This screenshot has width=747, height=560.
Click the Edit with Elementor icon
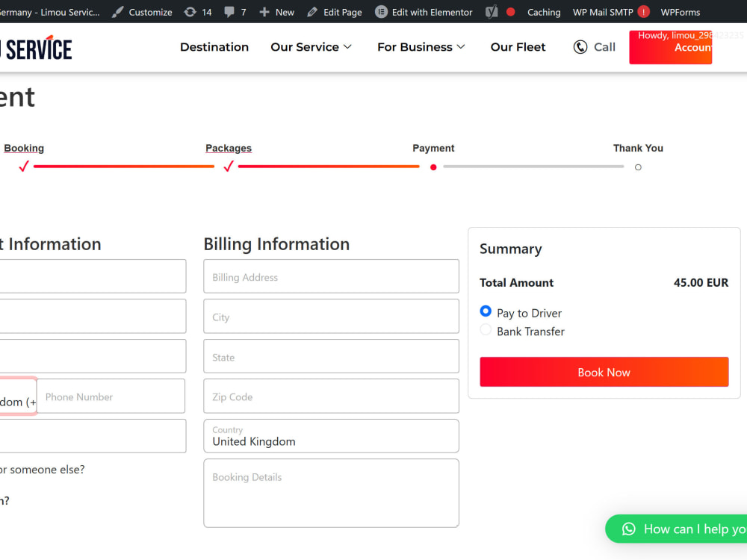click(381, 12)
